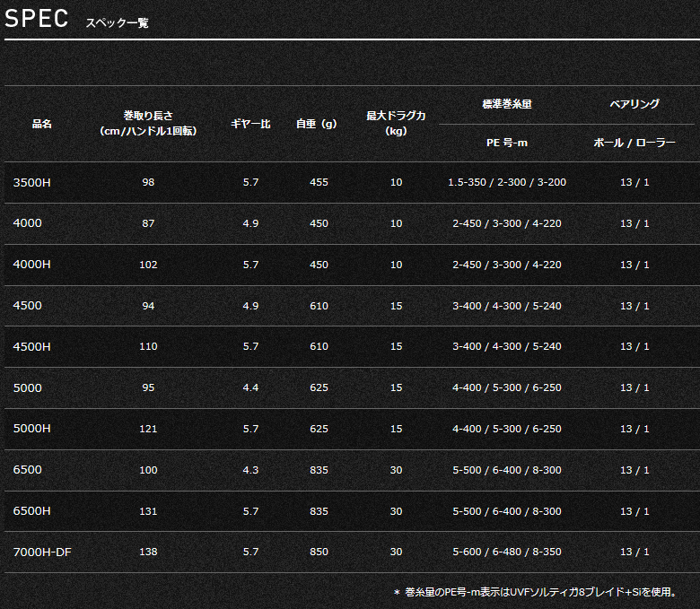Viewport: 700px width, 609px height.
Task: Click the 7000H-DF model name
Action: [x=42, y=552]
